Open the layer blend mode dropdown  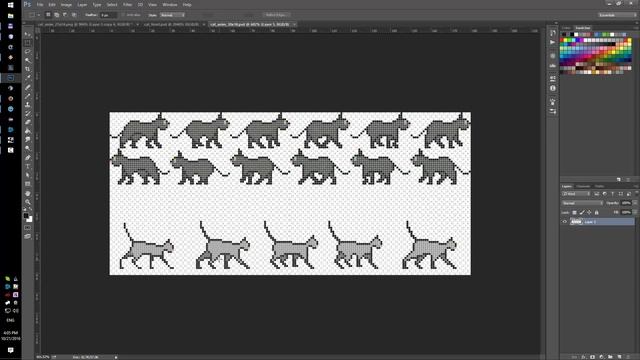click(x=582, y=203)
